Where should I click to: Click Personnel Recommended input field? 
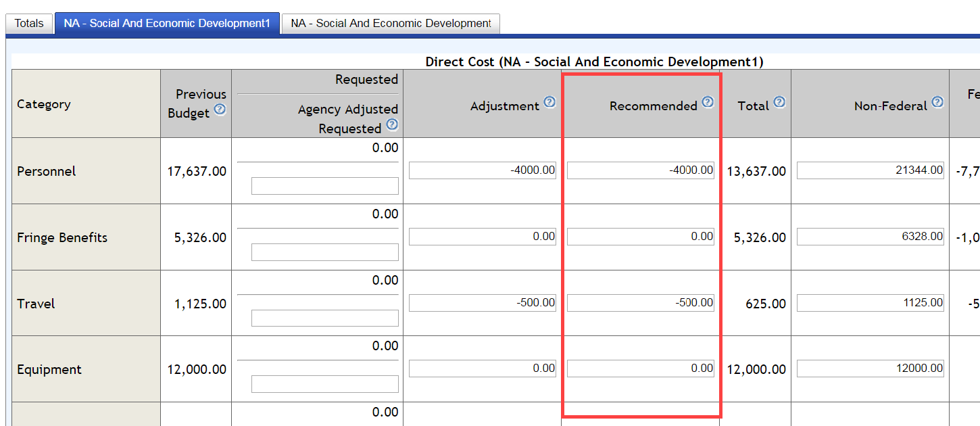640,171
